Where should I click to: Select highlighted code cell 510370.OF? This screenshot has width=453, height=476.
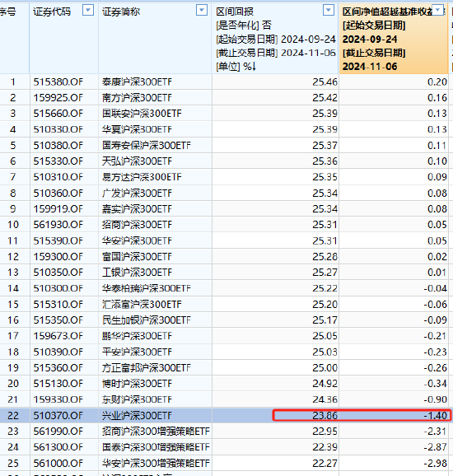point(58,415)
